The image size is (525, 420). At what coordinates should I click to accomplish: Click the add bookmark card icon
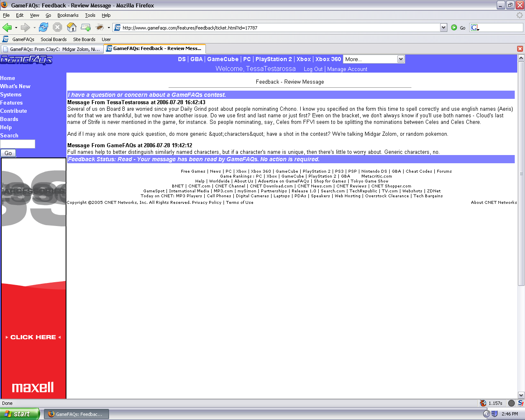point(86,27)
